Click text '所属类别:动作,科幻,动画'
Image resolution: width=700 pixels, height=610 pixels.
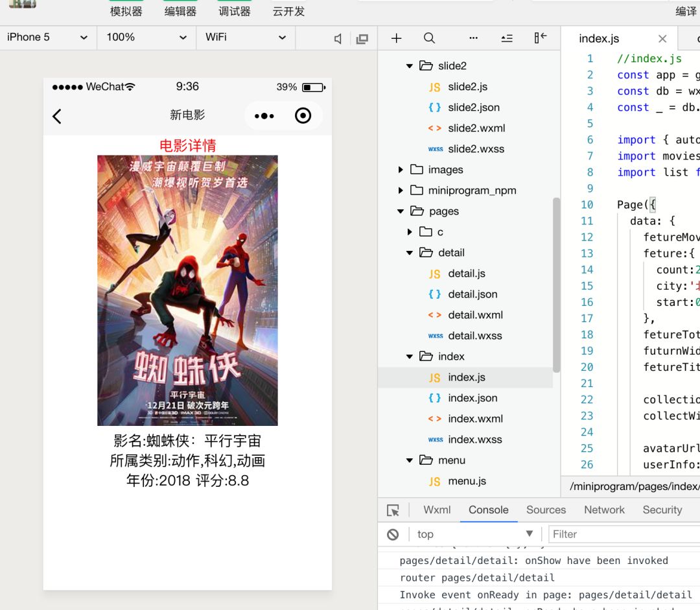(187, 460)
